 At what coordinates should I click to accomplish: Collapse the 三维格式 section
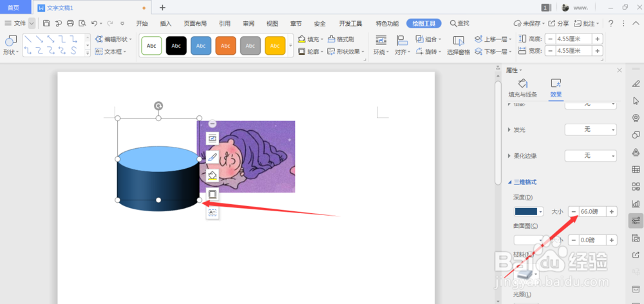pos(509,182)
